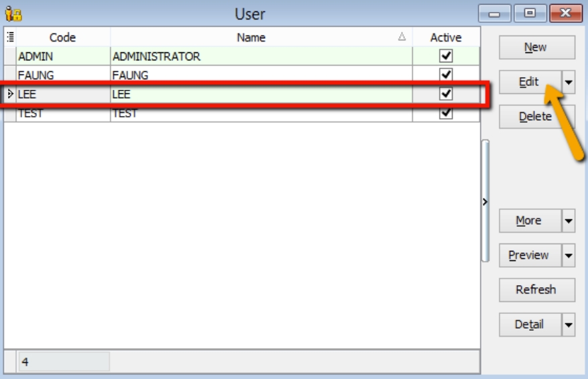Select the FAUNG name cell

261,74
